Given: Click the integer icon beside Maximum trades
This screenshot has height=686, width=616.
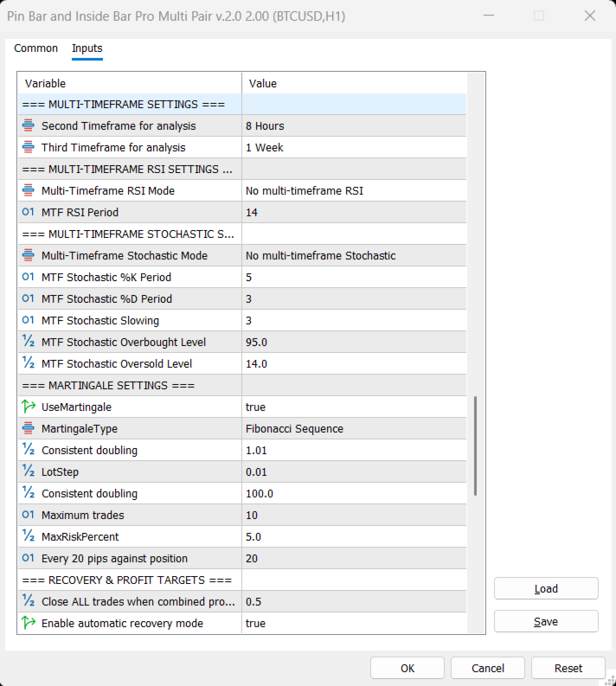Looking at the screenshot, I should (29, 515).
